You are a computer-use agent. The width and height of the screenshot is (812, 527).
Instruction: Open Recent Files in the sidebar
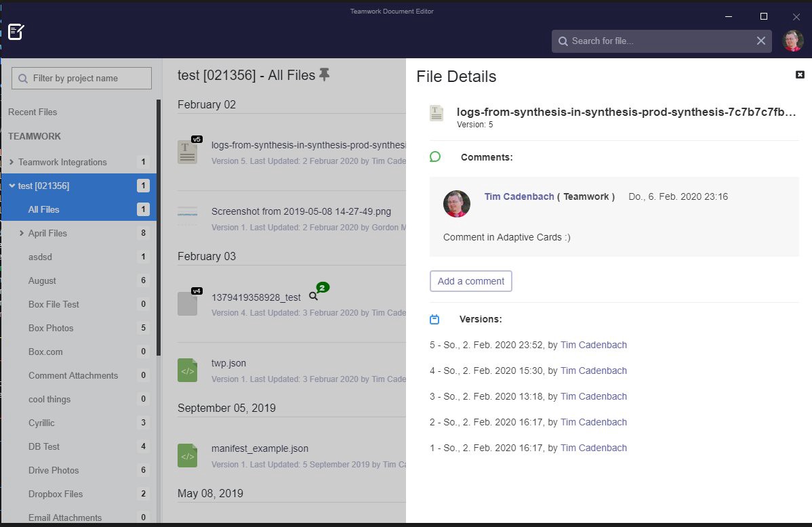point(33,112)
